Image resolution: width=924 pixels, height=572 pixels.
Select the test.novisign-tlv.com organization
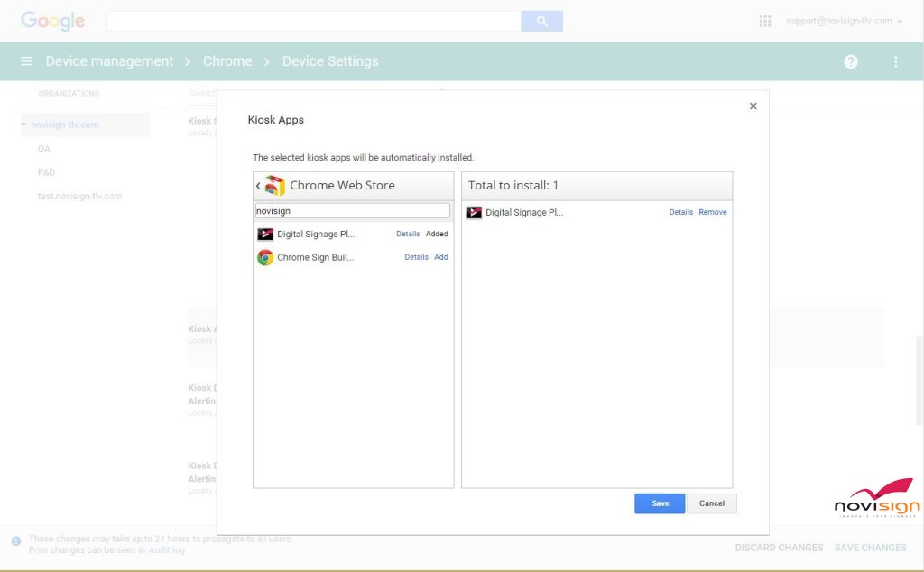(x=80, y=196)
